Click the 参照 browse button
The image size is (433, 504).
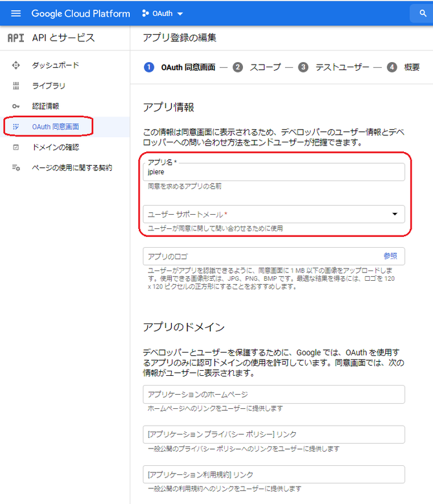(x=390, y=256)
